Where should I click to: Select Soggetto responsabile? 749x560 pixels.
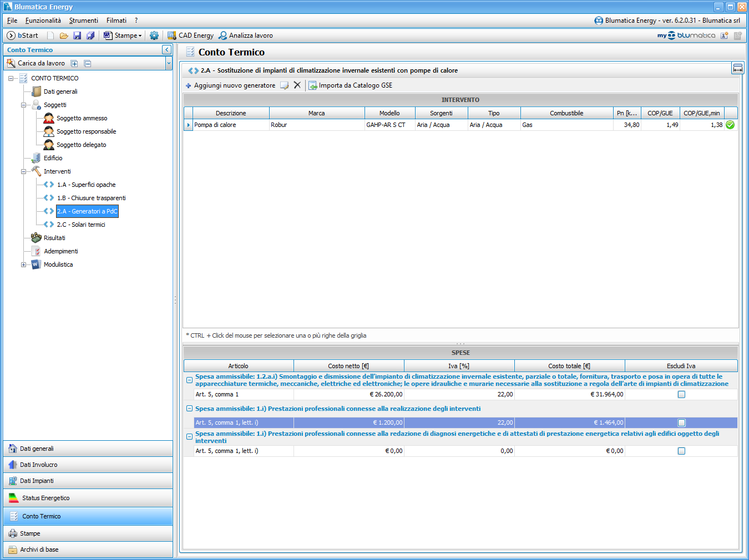click(x=86, y=131)
